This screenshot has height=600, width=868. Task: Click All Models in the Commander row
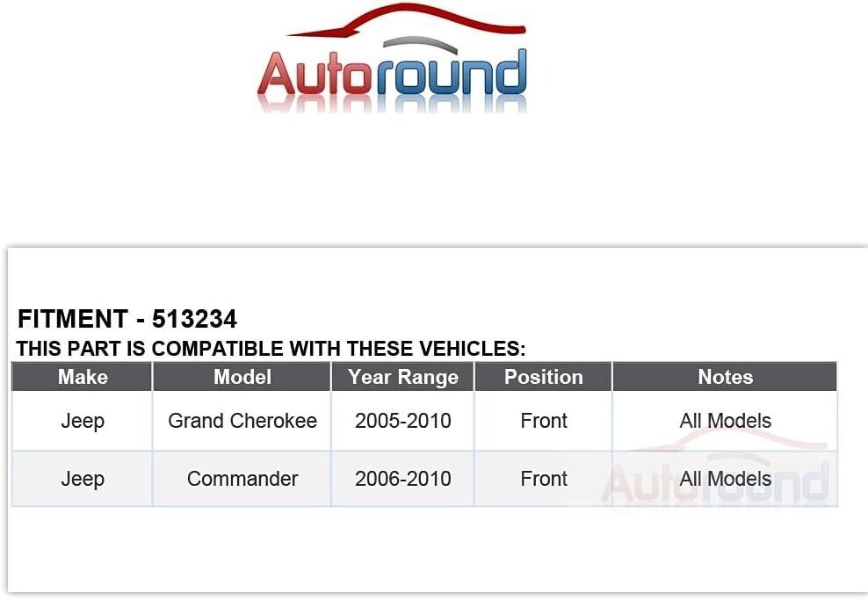click(725, 479)
